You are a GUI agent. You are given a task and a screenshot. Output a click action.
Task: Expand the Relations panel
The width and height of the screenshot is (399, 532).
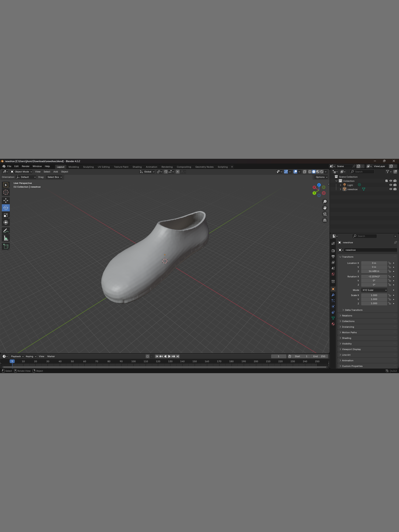point(347,315)
